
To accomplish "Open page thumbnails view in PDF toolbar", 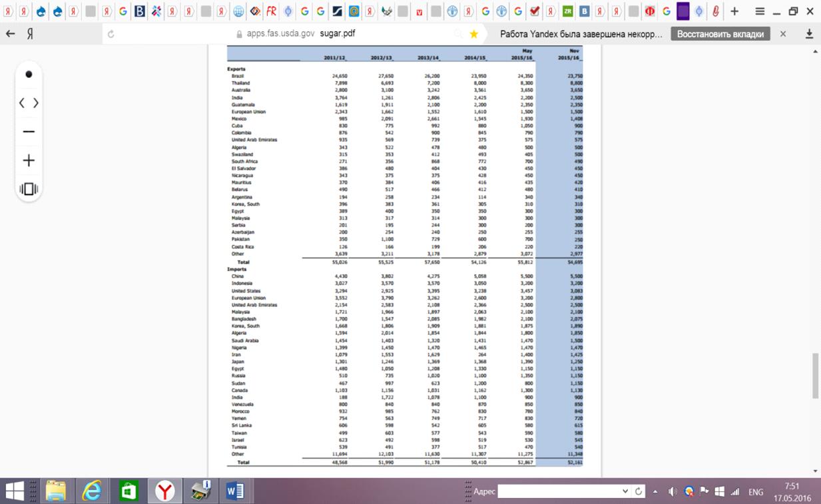I will [29, 189].
